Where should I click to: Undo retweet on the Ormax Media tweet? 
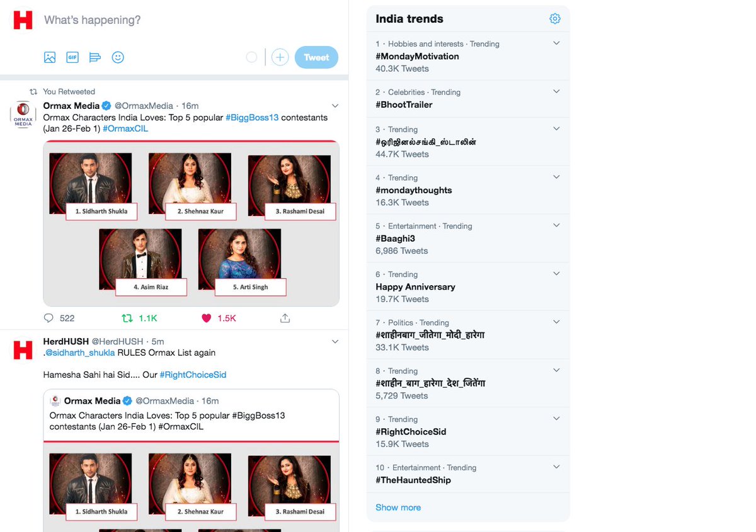(x=127, y=318)
